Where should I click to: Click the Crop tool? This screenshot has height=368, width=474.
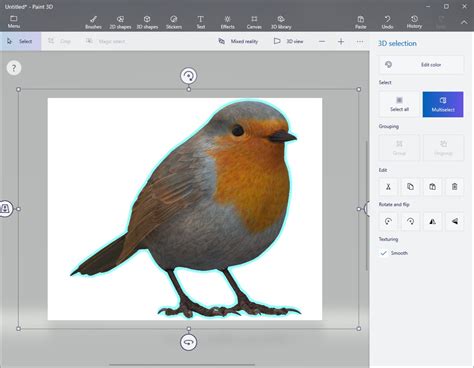[59, 41]
